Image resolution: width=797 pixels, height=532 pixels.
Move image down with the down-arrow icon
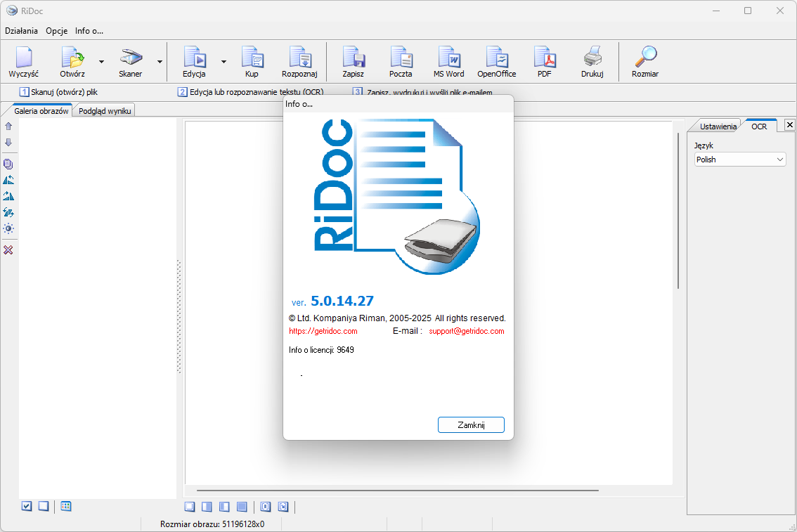(x=8, y=142)
